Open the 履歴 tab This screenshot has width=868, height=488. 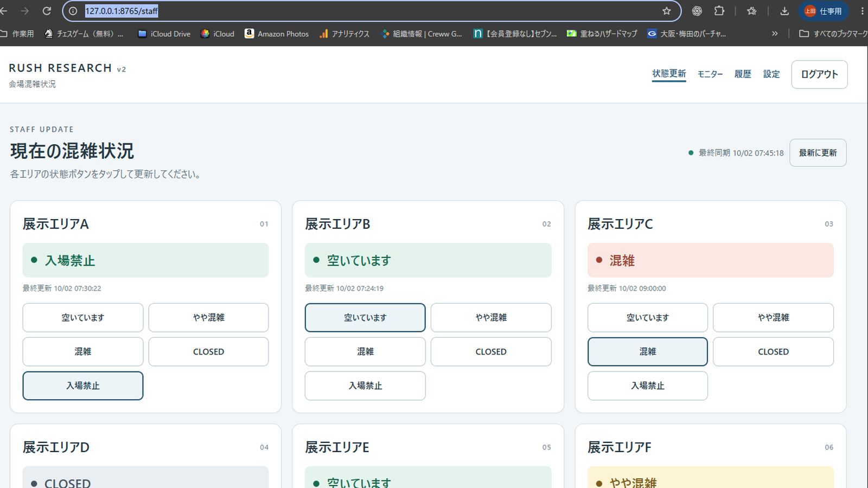pyautogui.click(x=743, y=74)
